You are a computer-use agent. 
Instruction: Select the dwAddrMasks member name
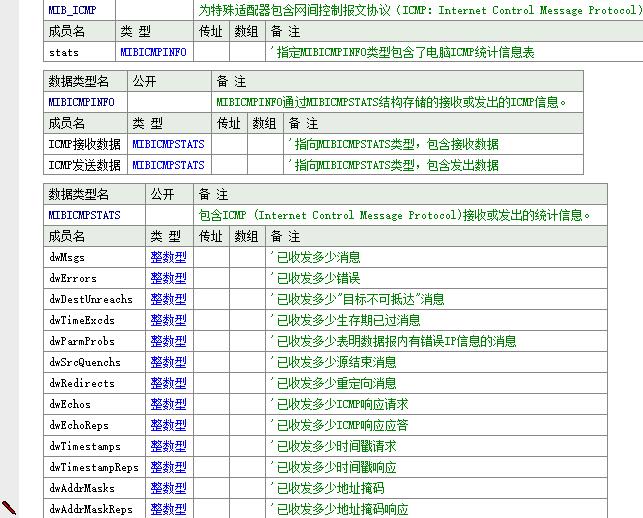coord(82,488)
